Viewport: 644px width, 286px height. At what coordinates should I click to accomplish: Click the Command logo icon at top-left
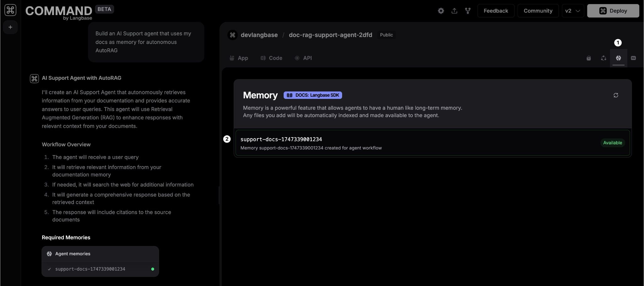10,10
